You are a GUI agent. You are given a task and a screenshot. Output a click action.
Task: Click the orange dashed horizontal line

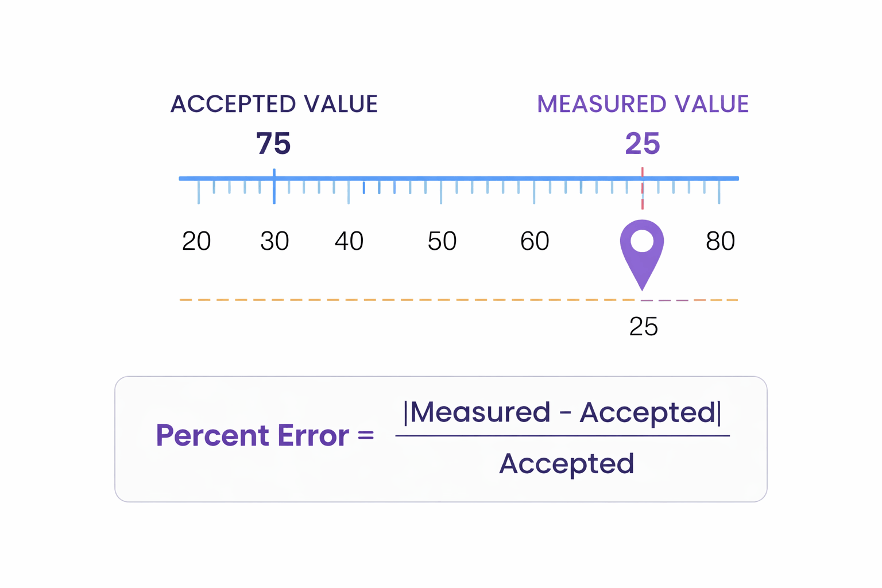click(402, 300)
